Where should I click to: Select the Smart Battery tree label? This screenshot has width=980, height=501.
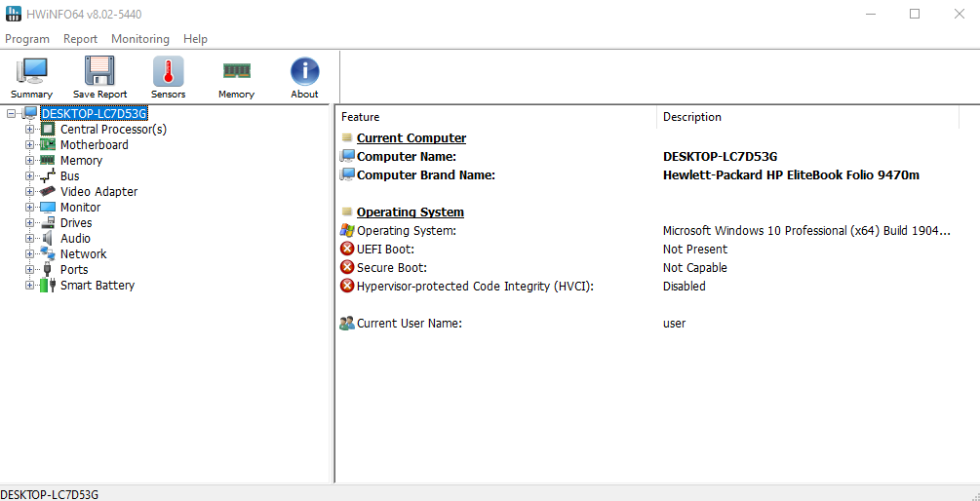pyautogui.click(x=98, y=286)
